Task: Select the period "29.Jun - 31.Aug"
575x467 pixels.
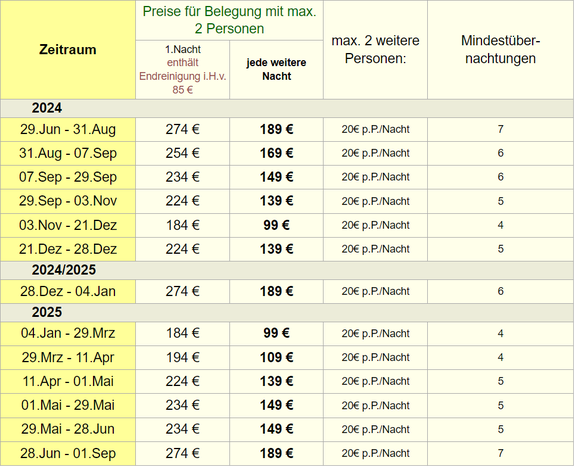Action: pyautogui.click(x=68, y=129)
